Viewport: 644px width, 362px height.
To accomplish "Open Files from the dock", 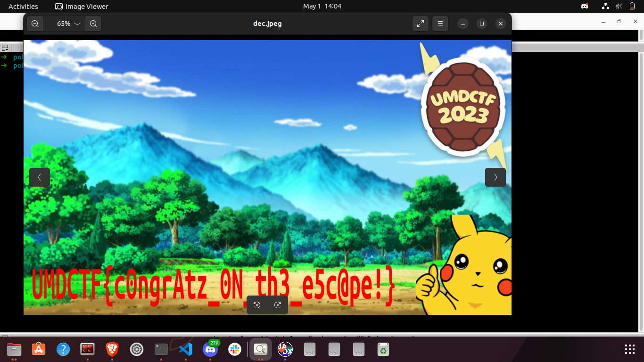I will (14, 349).
